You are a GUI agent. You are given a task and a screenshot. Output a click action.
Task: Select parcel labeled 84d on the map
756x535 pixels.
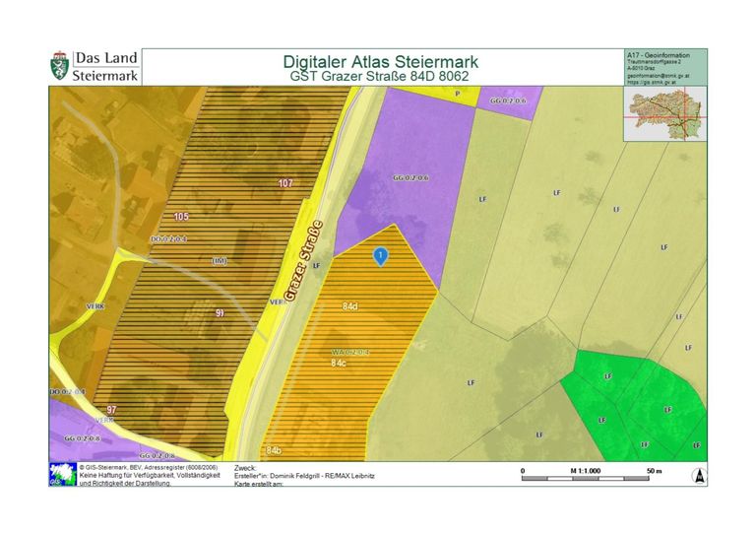[x=349, y=306]
